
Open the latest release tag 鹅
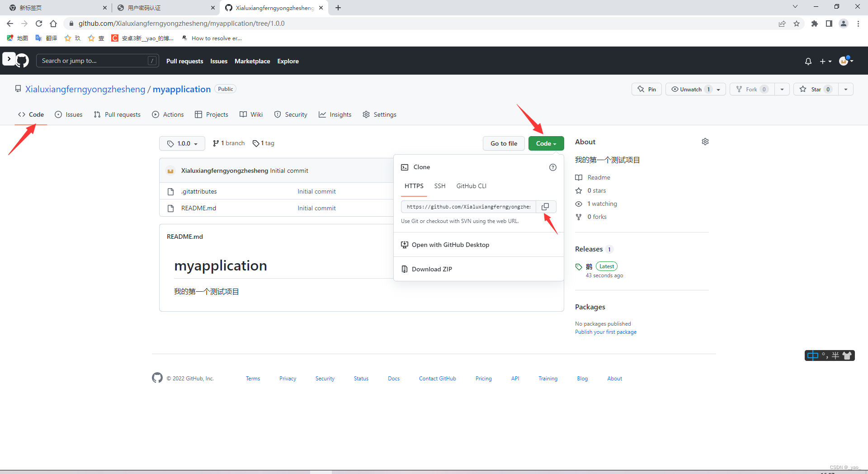point(589,267)
